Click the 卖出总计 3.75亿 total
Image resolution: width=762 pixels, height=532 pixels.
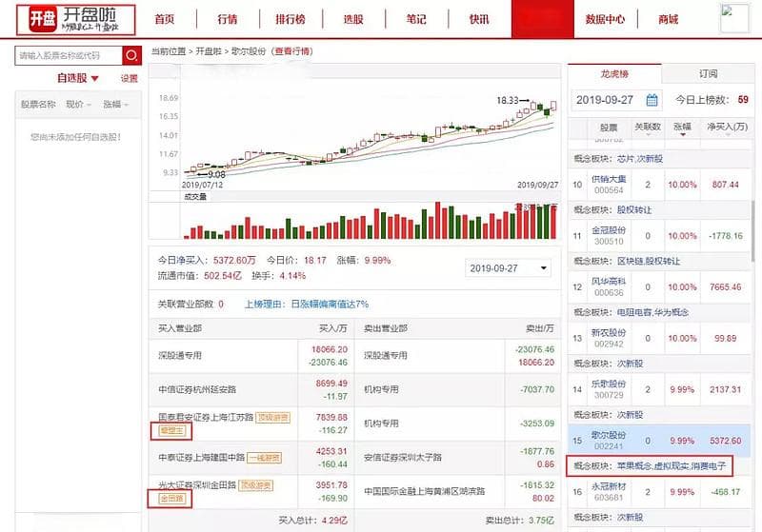point(519,521)
